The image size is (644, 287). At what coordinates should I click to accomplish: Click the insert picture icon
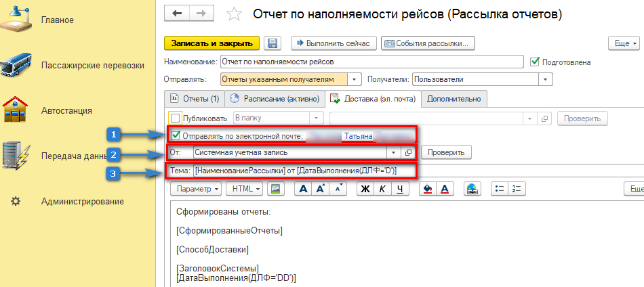[x=275, y=188]
